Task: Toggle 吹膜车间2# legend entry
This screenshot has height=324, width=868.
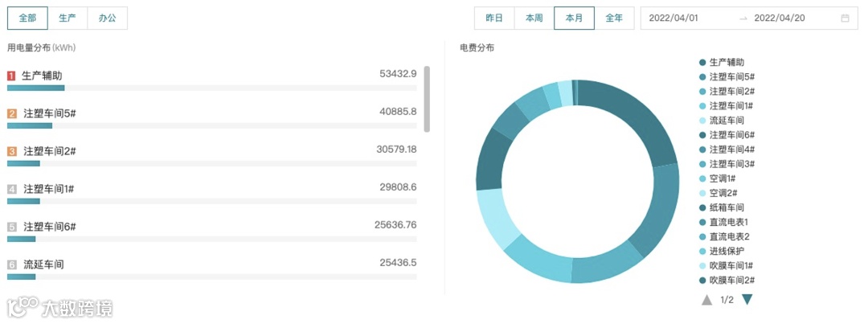Action: click(731, 280)
